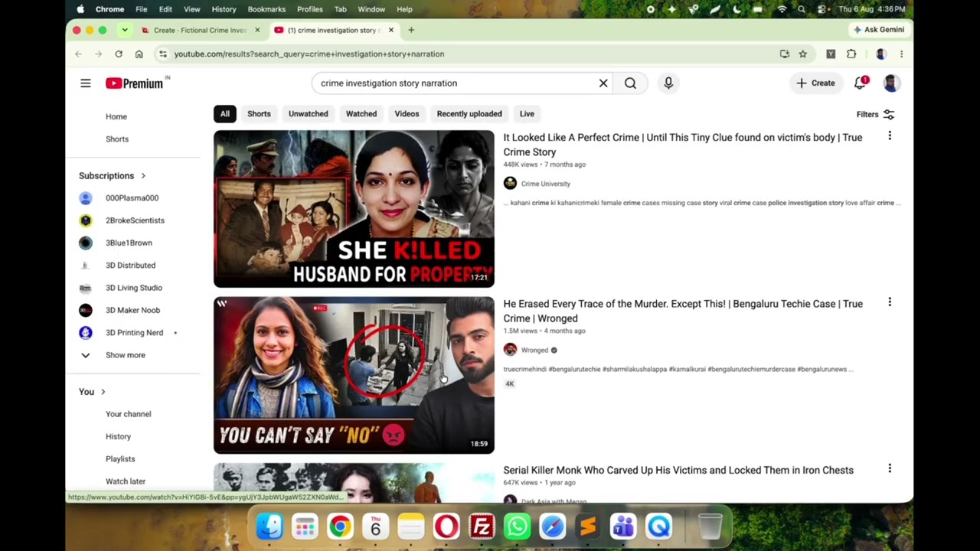Open more options for Serial Killer Monk video
The image size is (980, 551).
click(x=890, y=468)
